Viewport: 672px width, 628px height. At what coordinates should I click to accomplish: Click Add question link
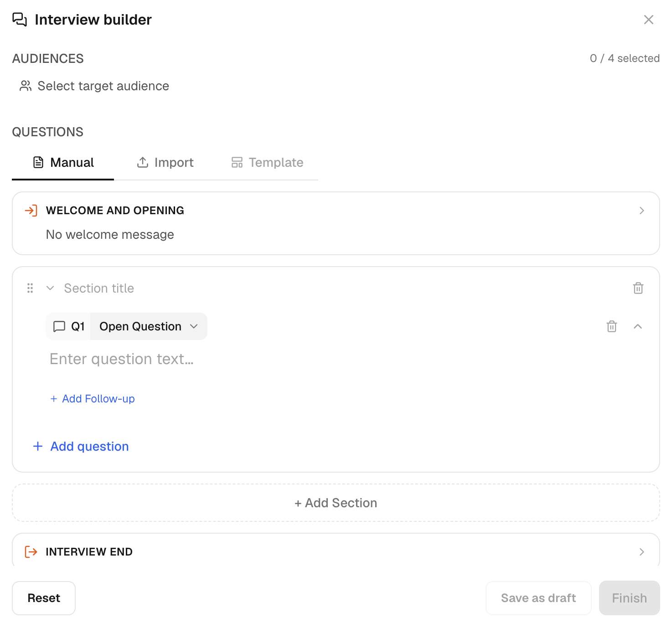pyautogui.click(x=81, y=446)
